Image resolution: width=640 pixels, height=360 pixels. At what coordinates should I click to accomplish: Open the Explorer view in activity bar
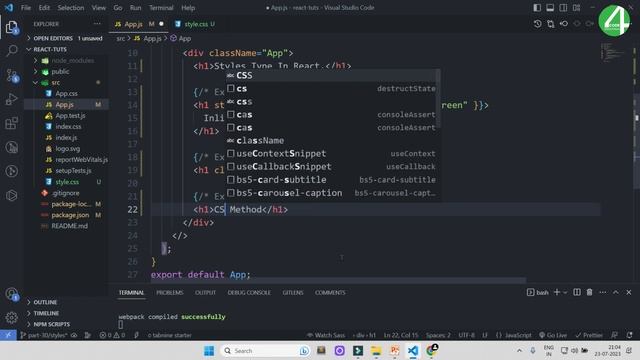(x=11, y=28)
